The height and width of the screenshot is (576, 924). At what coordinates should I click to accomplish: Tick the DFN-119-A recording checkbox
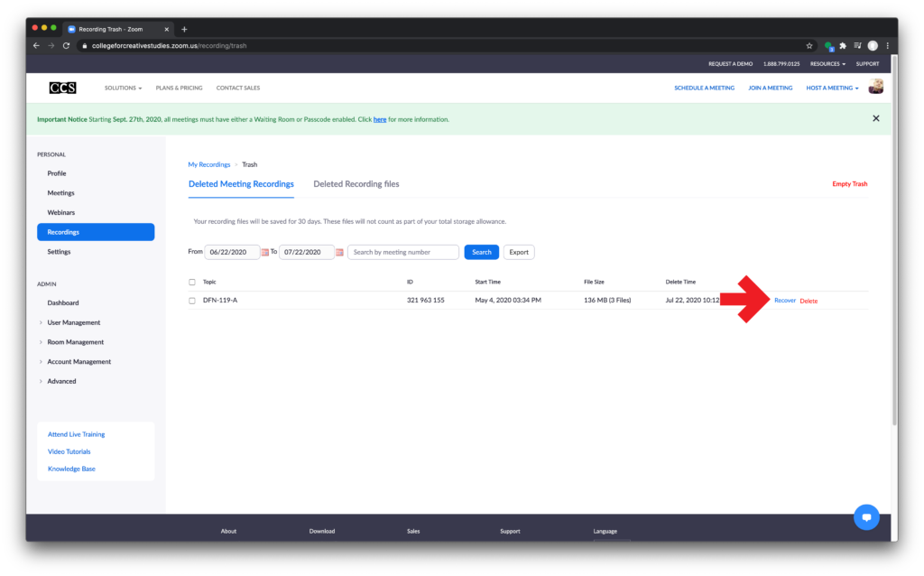coord(192,301)
